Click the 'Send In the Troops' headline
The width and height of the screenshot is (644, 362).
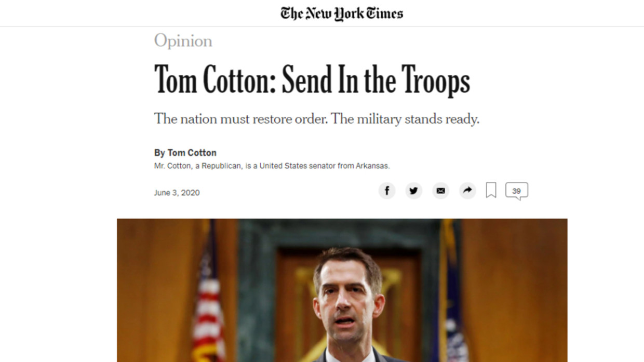pos(312,80)
